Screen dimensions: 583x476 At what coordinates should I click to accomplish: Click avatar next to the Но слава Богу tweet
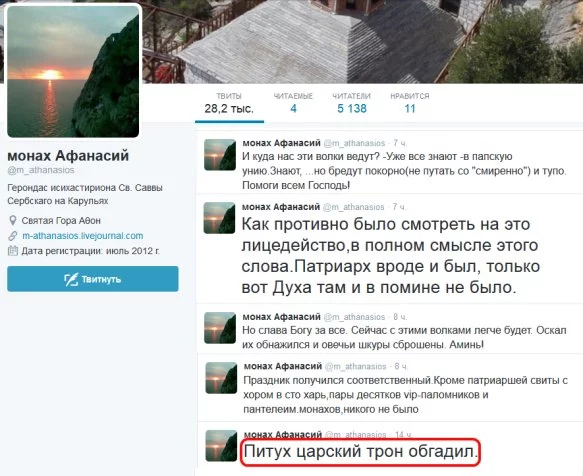(220, 328)
